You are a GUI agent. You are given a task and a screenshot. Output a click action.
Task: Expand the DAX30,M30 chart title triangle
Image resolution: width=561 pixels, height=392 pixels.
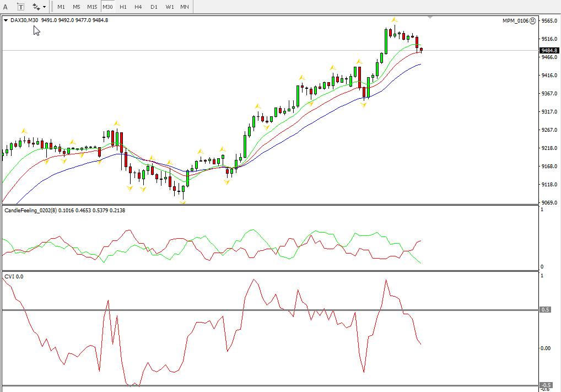(x=6, y=20)
